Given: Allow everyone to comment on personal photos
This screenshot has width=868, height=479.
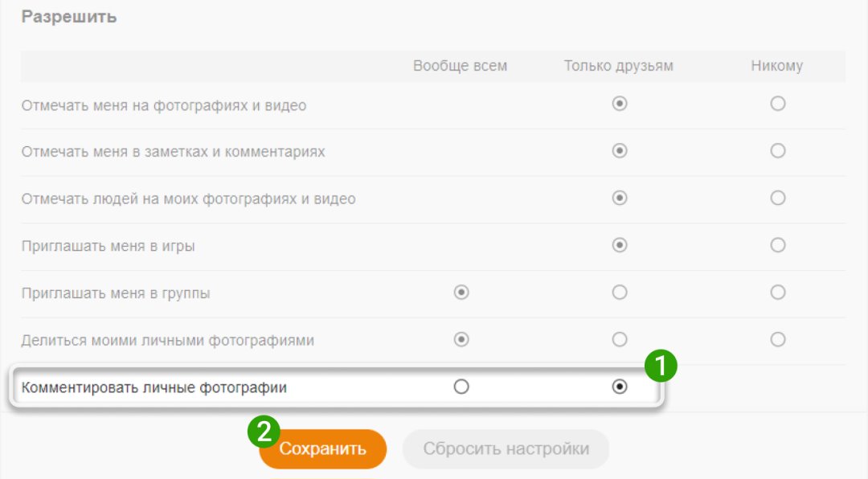Looking at the screenshot, I should (461, 387).
